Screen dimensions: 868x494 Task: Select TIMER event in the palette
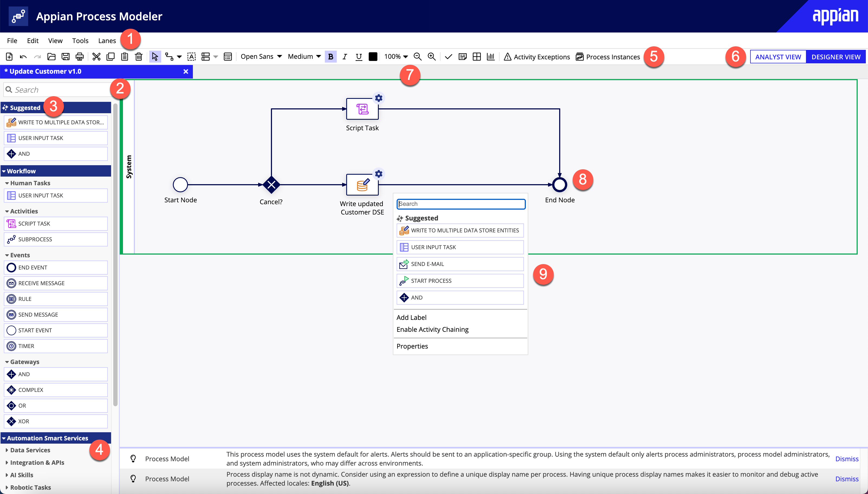click(x=56, y=346)
